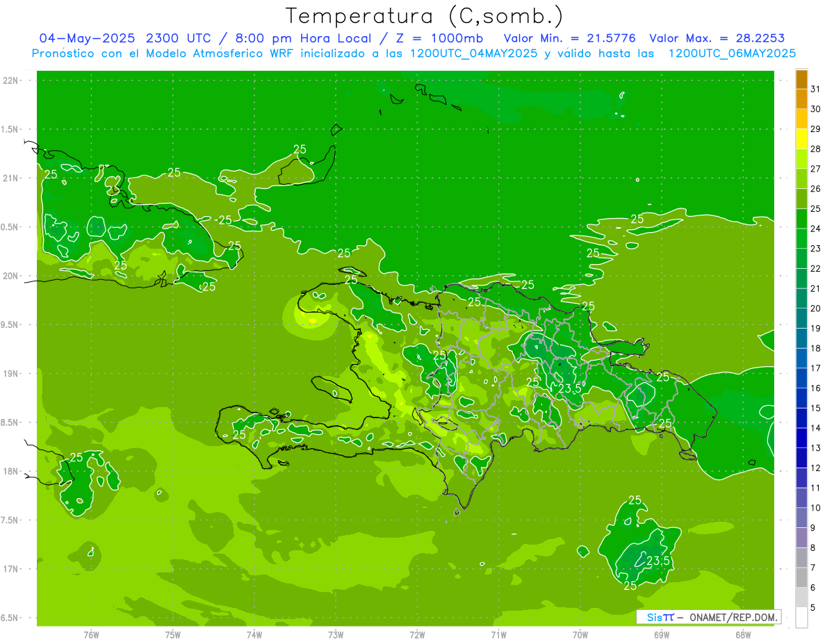Click the "76W" longitude axis label
This screenshot has width=834, height=644.
[92, 634]
